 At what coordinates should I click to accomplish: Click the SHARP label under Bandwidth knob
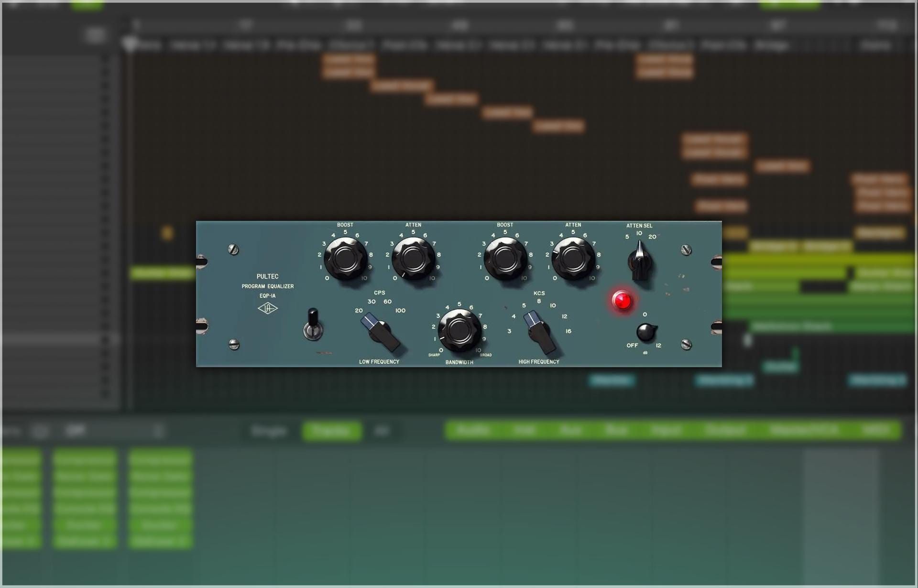(434, 355)
